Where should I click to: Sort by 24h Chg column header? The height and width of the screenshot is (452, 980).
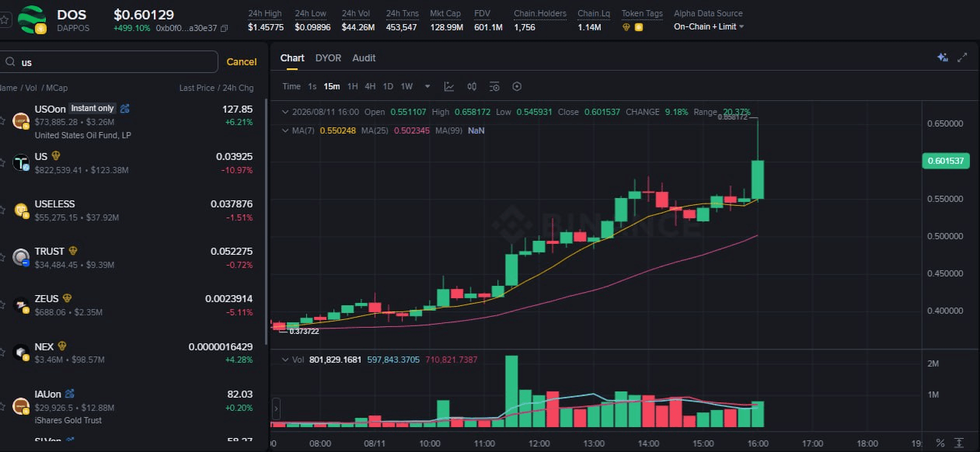[x=236, y=88]
